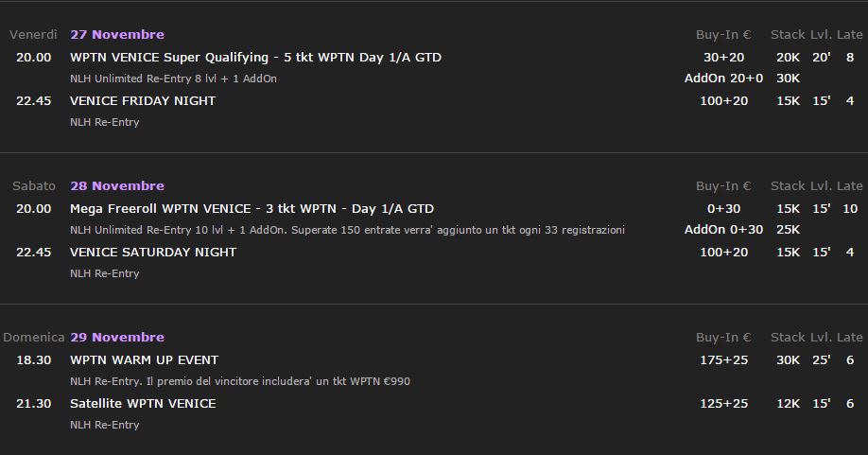Click the Warm Up tkt WPTN €990 description
The width and height of the screenshot is (868, 455).
click(x=240, y=381)
